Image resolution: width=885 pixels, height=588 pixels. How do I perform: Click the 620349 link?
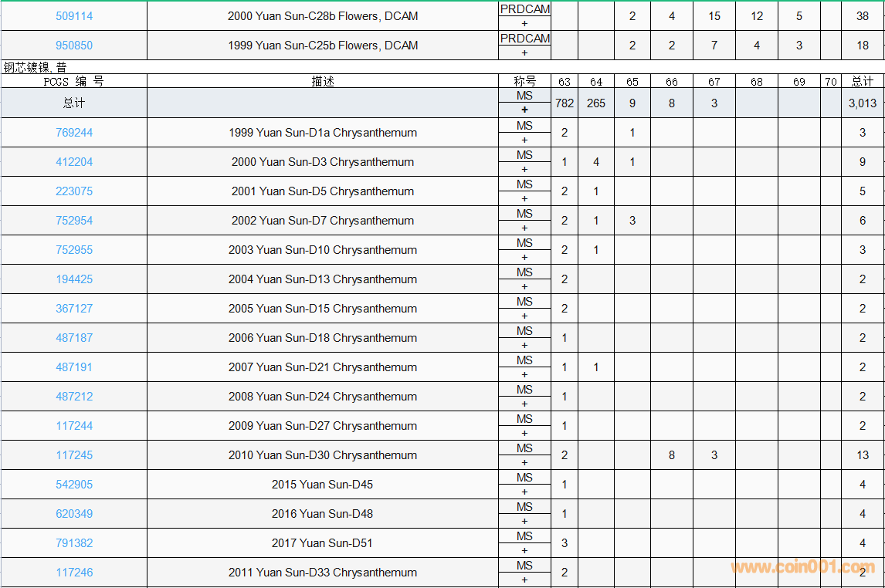[x=74, y=514]
